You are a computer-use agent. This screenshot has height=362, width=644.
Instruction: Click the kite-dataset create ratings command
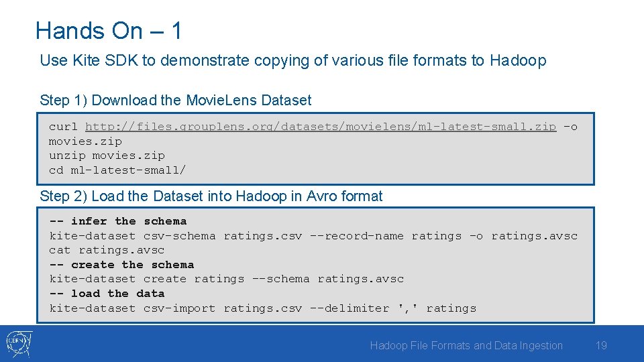pyautogui.click(x=227, y=279)
